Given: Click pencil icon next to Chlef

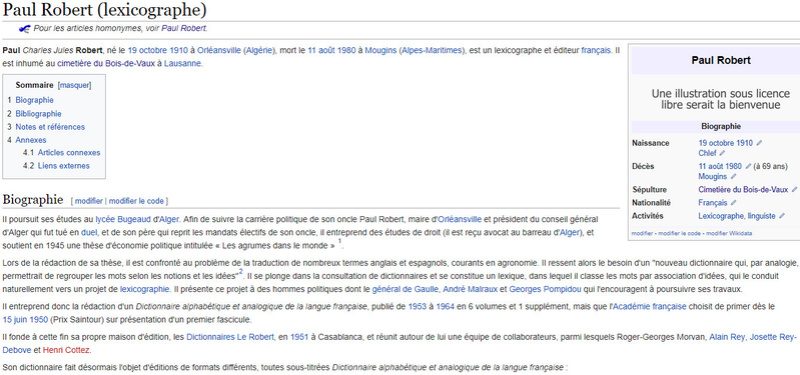Looking at the screenshot, I should [x=722, y=153].
